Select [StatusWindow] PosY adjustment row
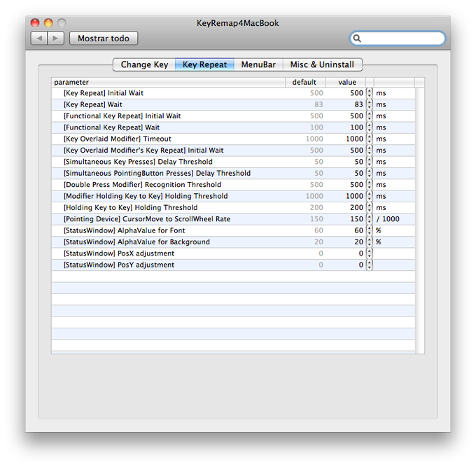Viewport: 476px width, 467px height. 233,265
